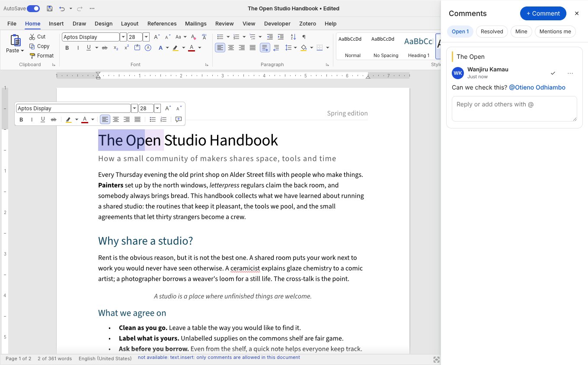
Task: Toggle the AutoSave switch
Action: (x=33, y=9)
